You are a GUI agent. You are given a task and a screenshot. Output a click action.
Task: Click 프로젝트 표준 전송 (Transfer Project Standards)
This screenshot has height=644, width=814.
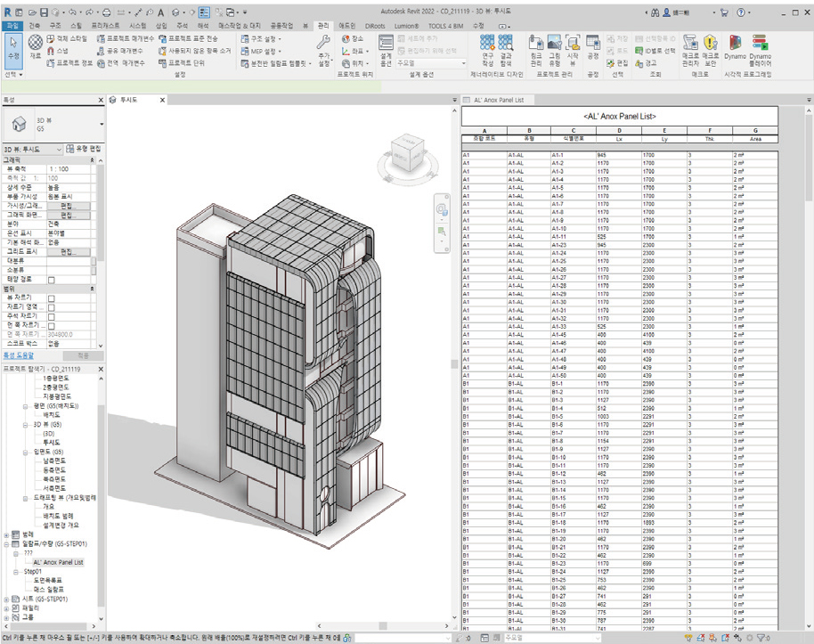pos(188,38)
